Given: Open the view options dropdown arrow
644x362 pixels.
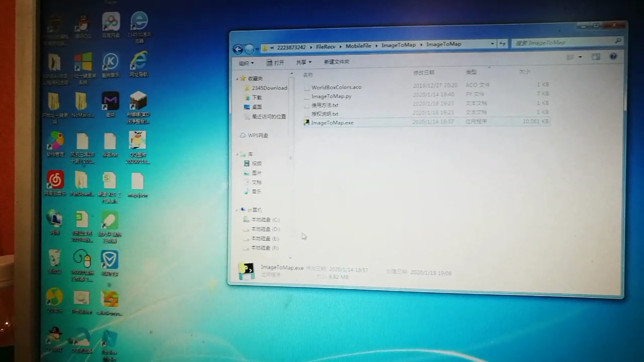Looking at the screenshot, I should [580, 57].
